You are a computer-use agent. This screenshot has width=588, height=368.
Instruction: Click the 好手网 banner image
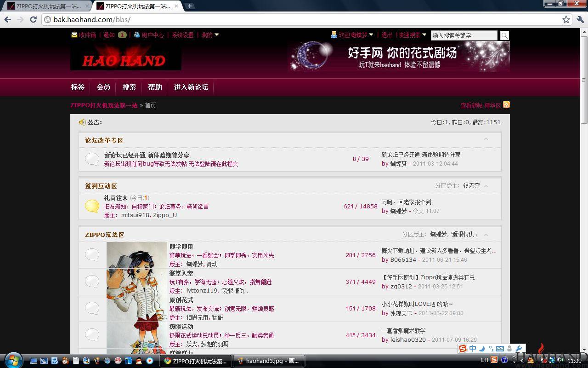pyautogui.click(x=399, y=57)
